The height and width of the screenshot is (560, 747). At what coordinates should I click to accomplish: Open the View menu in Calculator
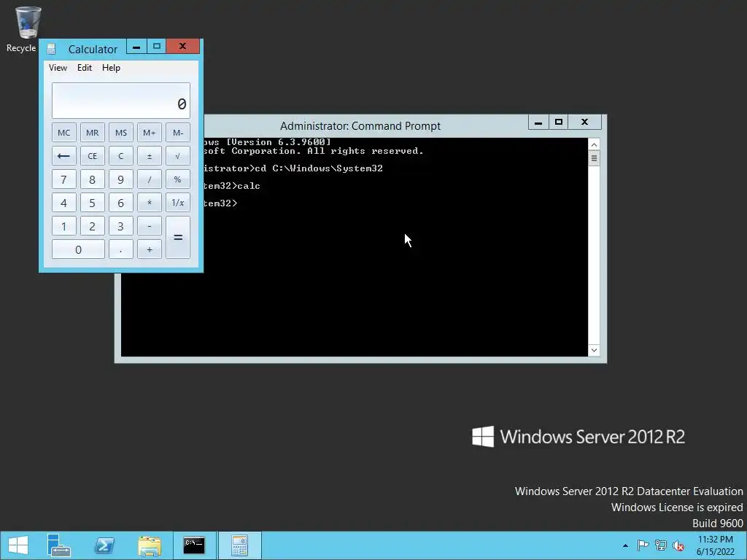(58, 68)
